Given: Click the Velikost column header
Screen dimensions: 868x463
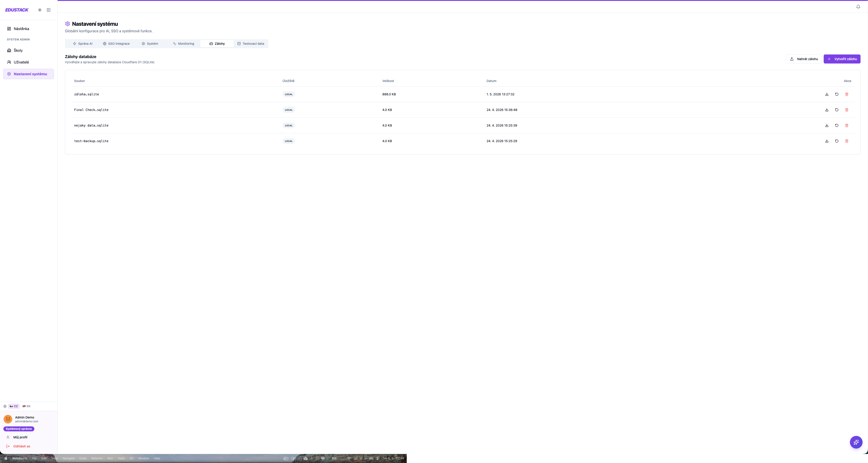Looking at the screenshot, I should 388,81.
